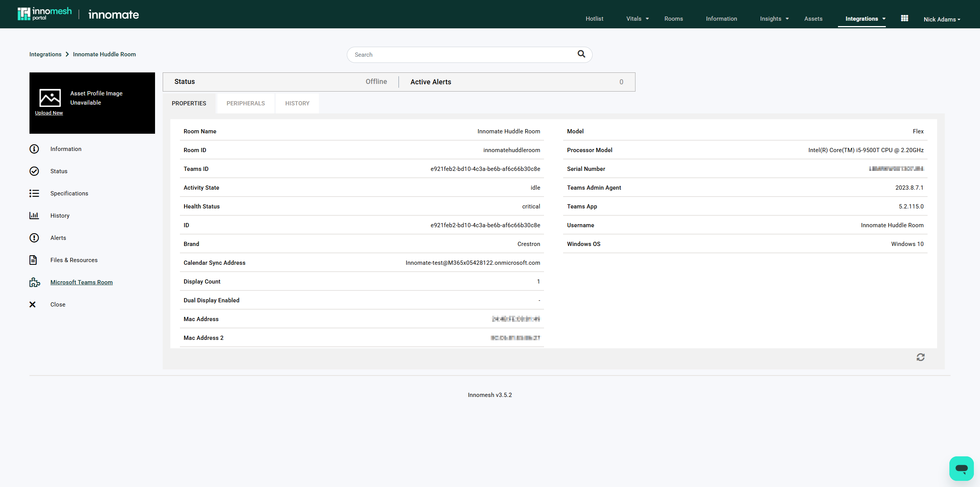Click the Close sidebar label

[x=58, y=305]
